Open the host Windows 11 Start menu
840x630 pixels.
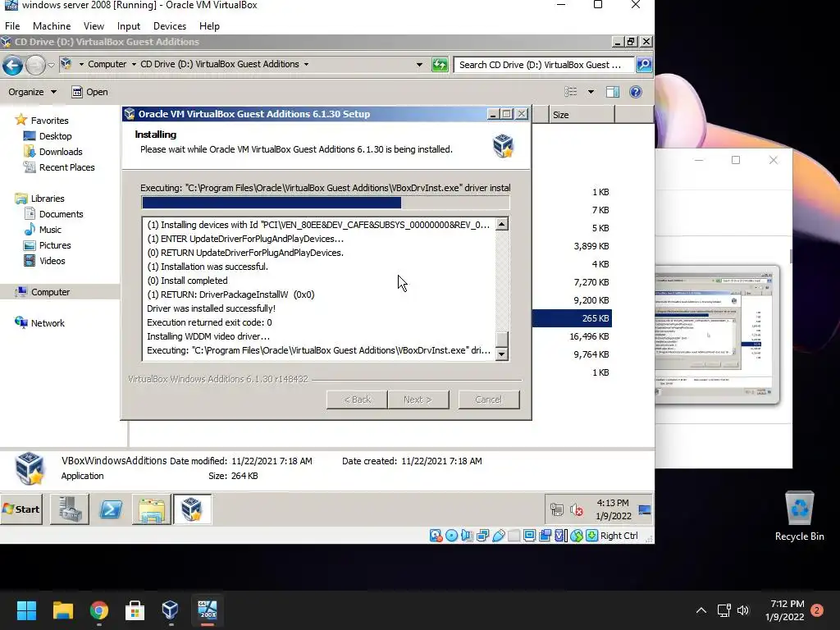point(27,610)
